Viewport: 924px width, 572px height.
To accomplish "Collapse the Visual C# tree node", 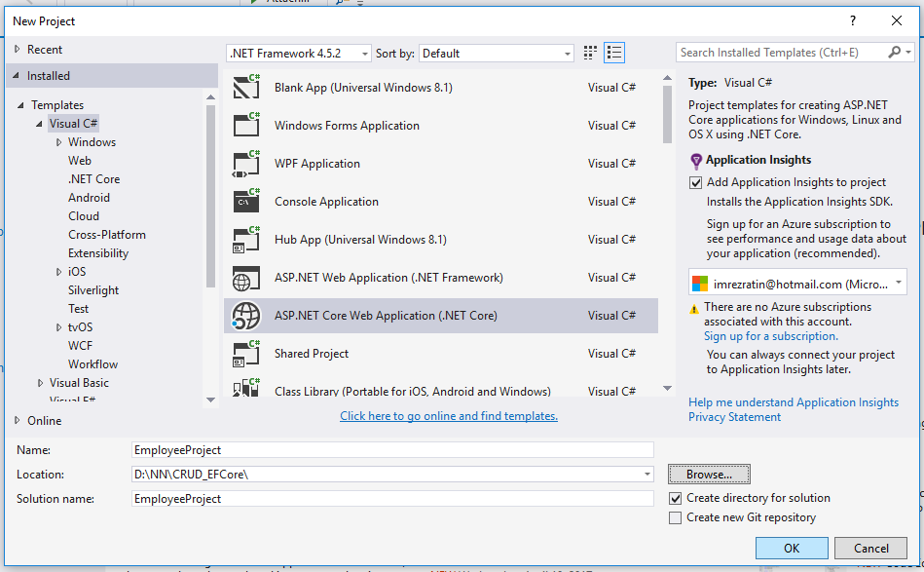I will (x=39, y=123).
